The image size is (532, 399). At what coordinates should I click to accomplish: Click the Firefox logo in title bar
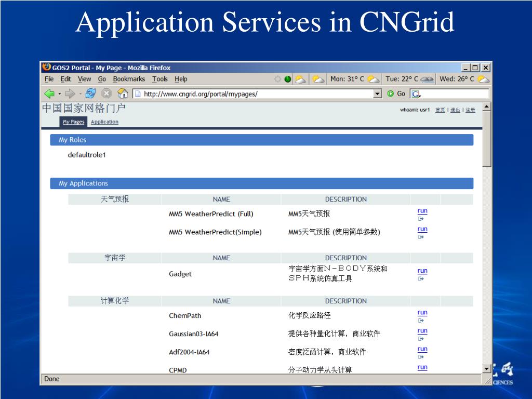click(x=46, y=67)
